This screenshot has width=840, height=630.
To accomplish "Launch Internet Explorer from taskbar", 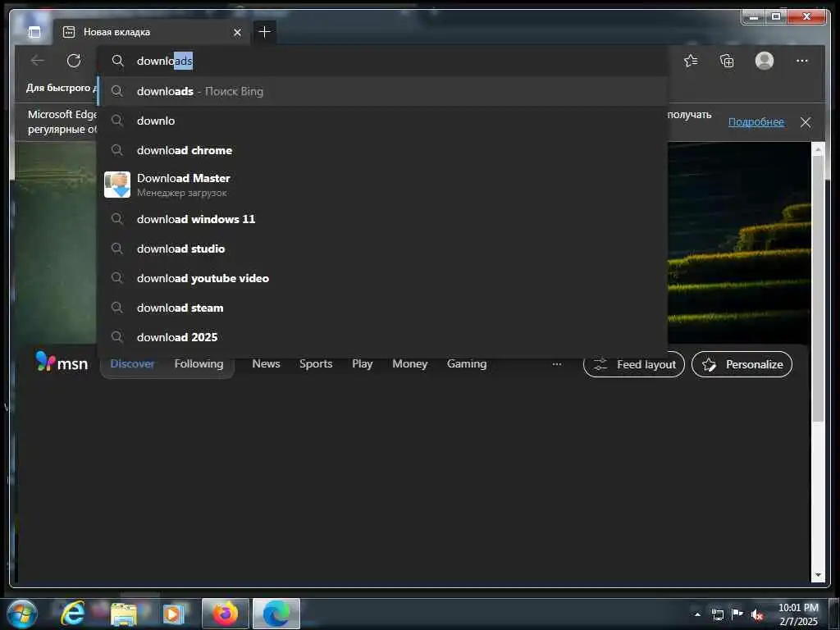I will click(x=72, y=614).
